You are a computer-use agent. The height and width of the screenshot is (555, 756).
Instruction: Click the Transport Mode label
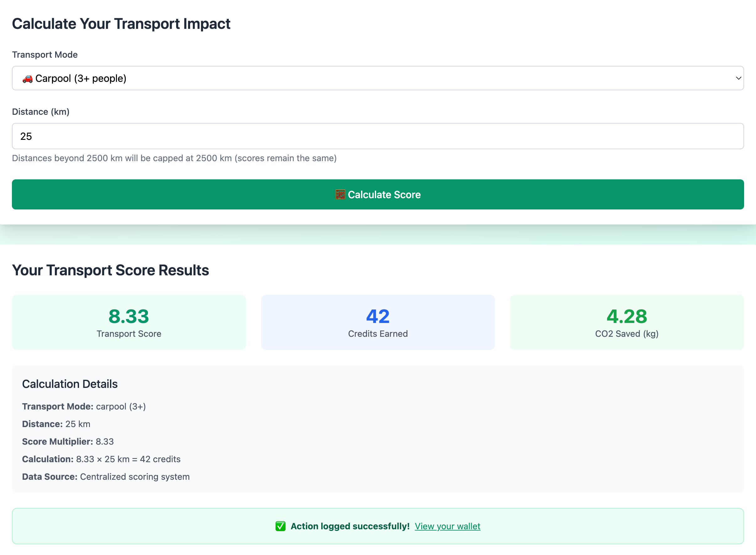pyautogui.click(x=45, y=55)
